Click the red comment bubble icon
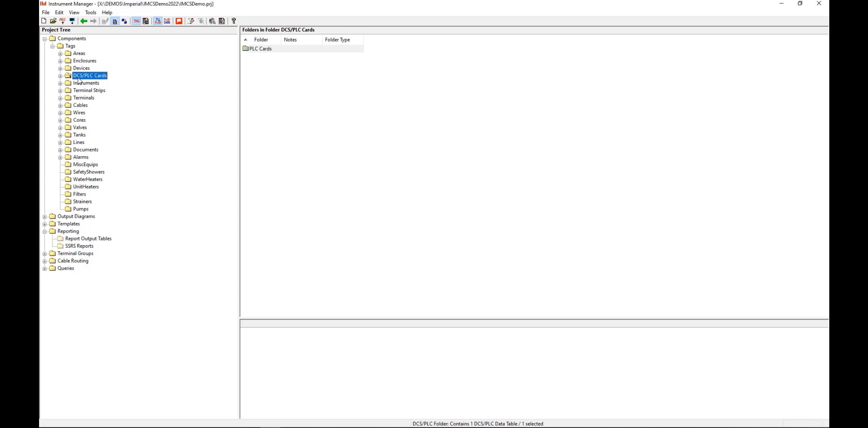The height and width of the screenshot is (428, 868). [179, 21]
